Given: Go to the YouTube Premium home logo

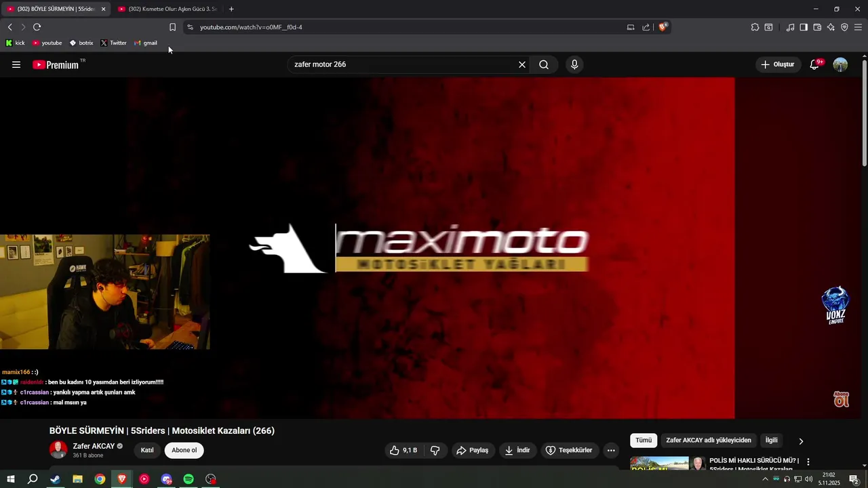Looking at the screenshot, I should (x=56, y=64).
